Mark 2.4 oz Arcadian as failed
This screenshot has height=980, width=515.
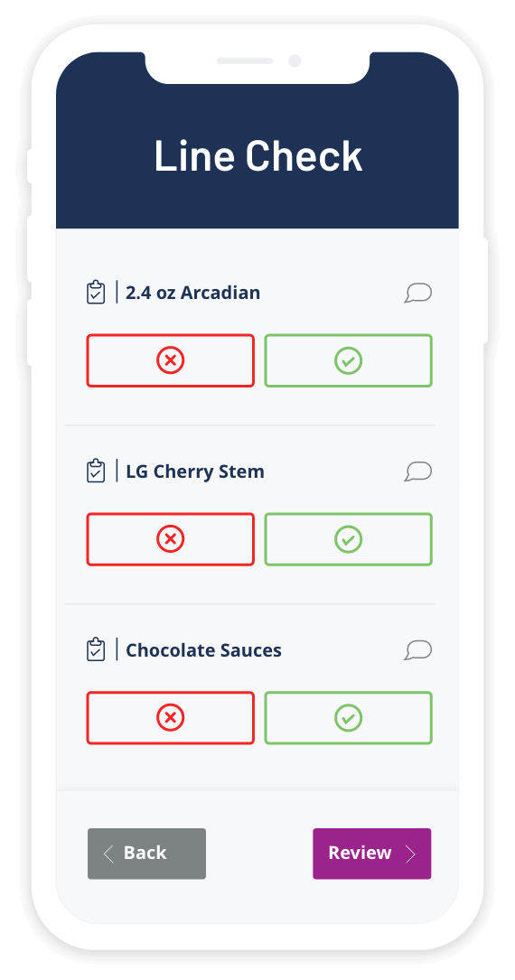[x=170, y=360]
